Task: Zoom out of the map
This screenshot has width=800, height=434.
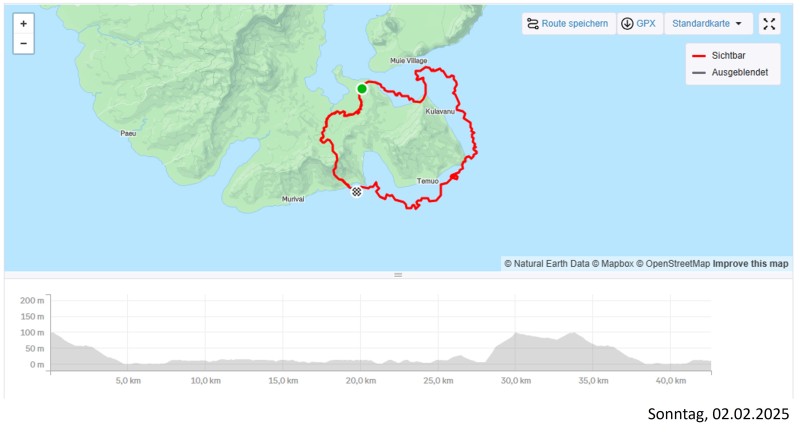Action: pyautogui.click(x=23, y=44)
